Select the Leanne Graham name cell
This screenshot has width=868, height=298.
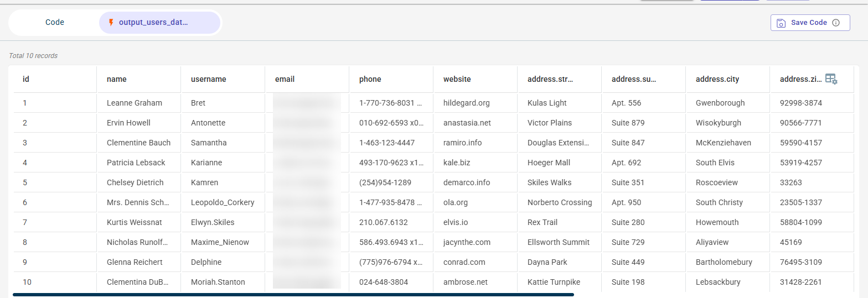pos(135,103)
